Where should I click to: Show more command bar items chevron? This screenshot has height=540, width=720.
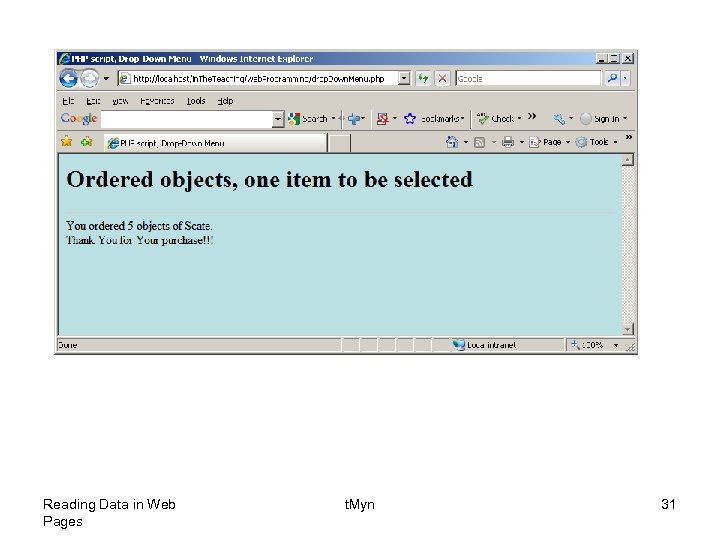pyautogui.click(x=629, y=137)
